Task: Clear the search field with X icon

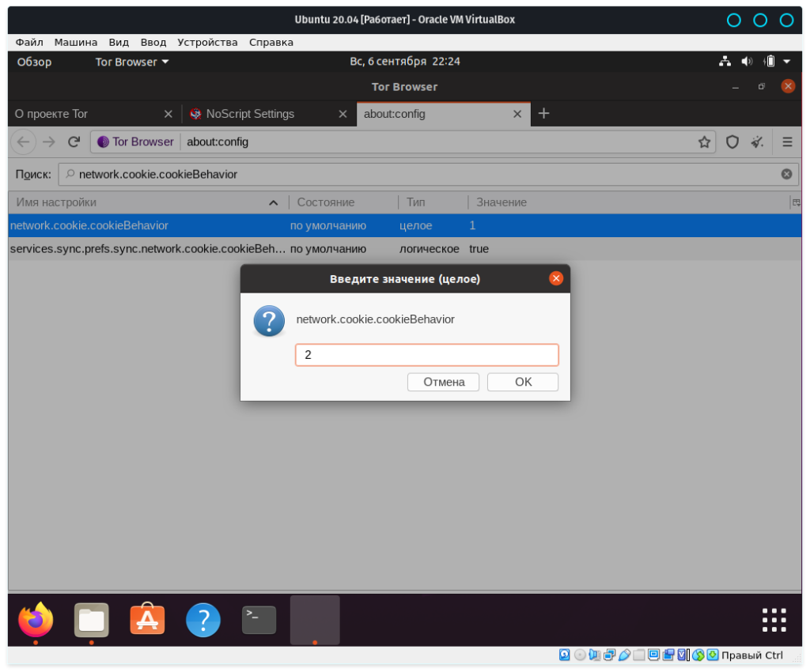Action: [786, 174]
